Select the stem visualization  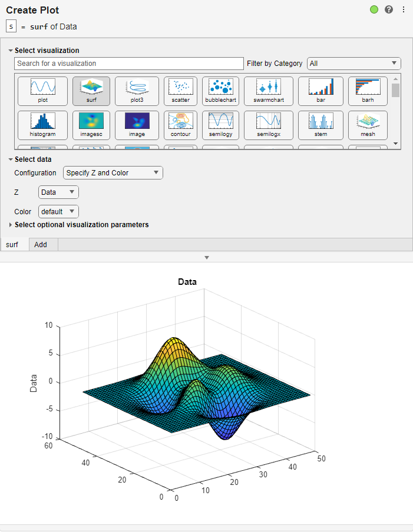[x=321, y=125]
